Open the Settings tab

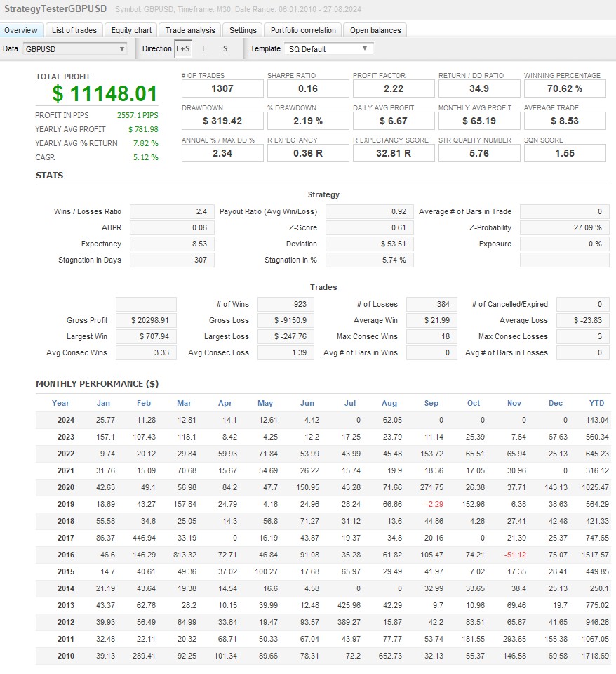point(243,30)
